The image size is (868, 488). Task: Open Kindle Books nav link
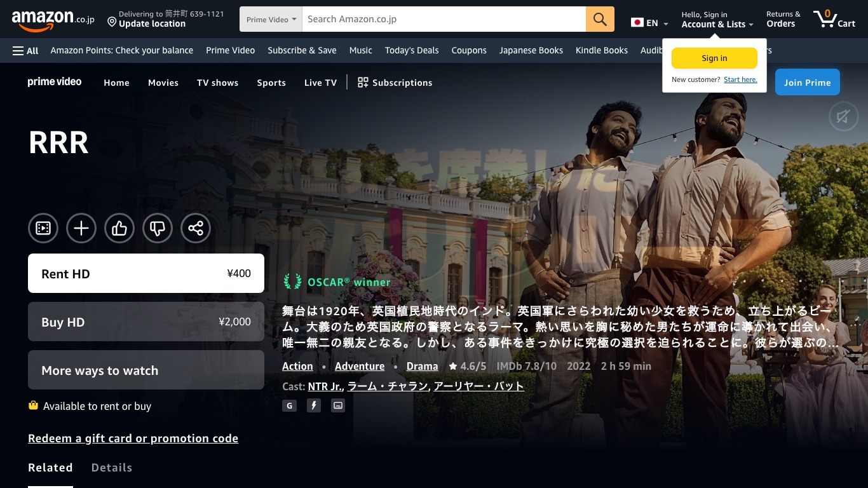tap(601, 50)
